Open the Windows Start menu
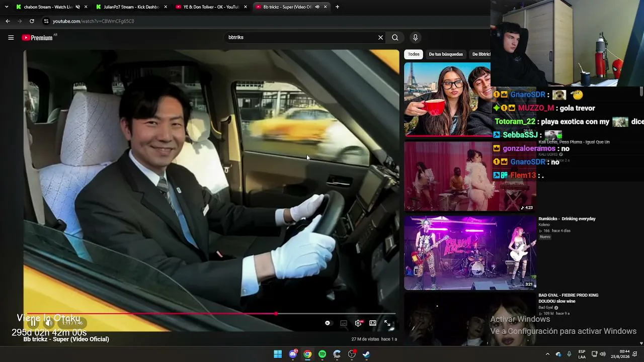 278,354
